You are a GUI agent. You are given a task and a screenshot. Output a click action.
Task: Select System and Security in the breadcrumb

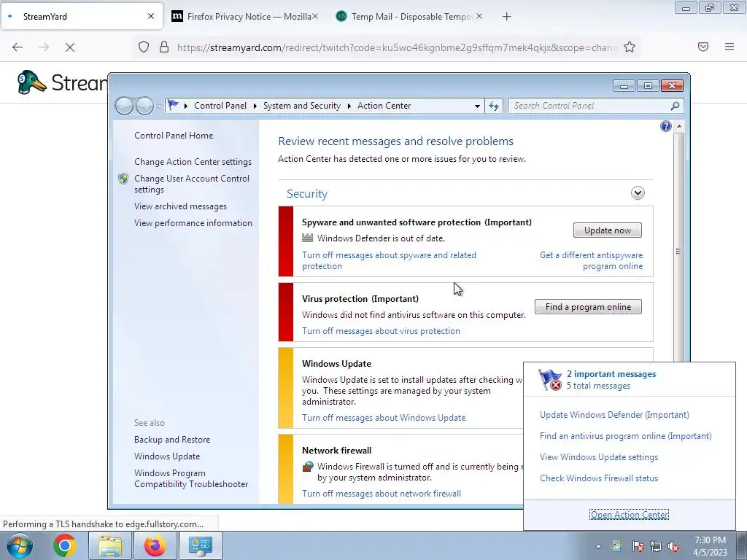pos(302,106)
